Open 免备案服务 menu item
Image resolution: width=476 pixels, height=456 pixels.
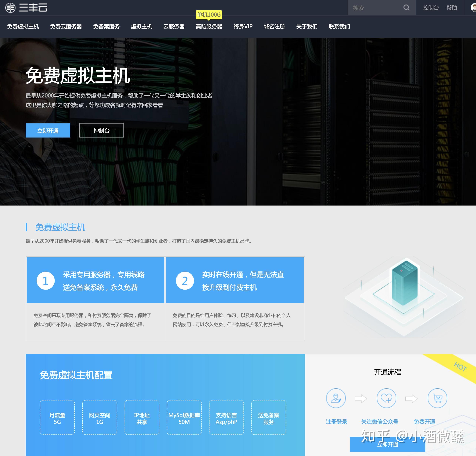pos(106,26)
